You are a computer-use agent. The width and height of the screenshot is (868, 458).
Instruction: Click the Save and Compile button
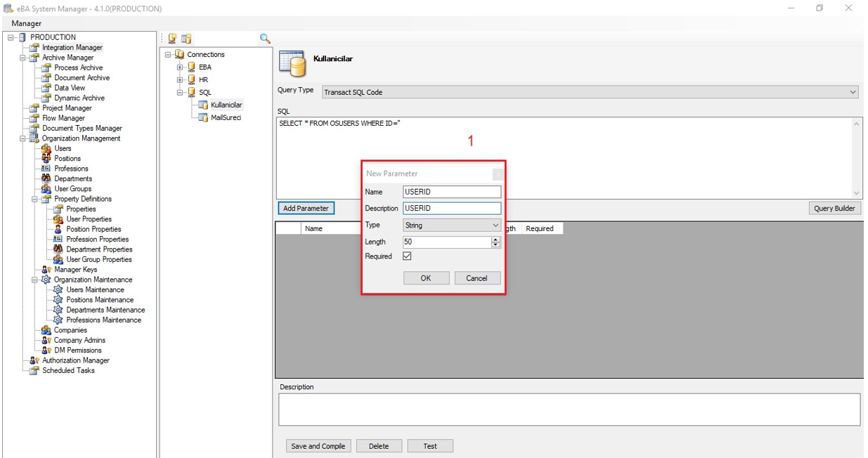click(x=318, y=446)
